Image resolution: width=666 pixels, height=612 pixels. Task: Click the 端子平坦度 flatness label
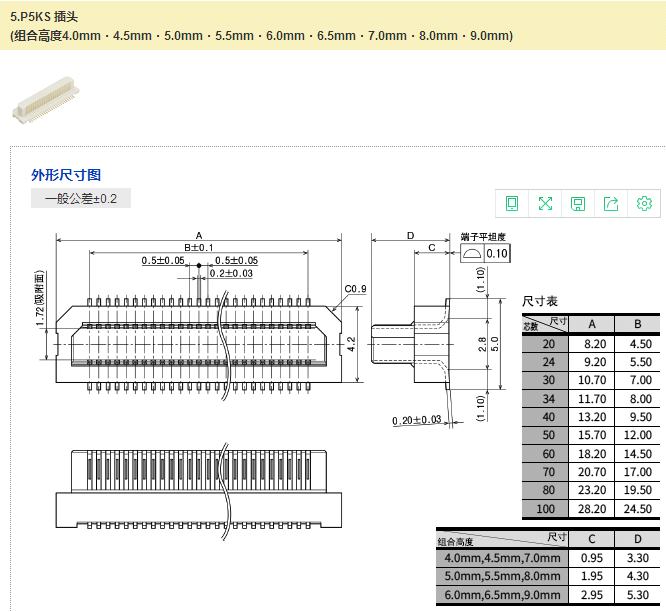483,238
